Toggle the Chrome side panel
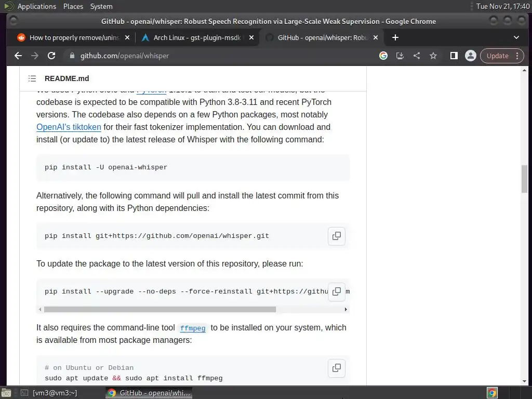This screenshot has width=532, height=399. (x=454, y=56)
